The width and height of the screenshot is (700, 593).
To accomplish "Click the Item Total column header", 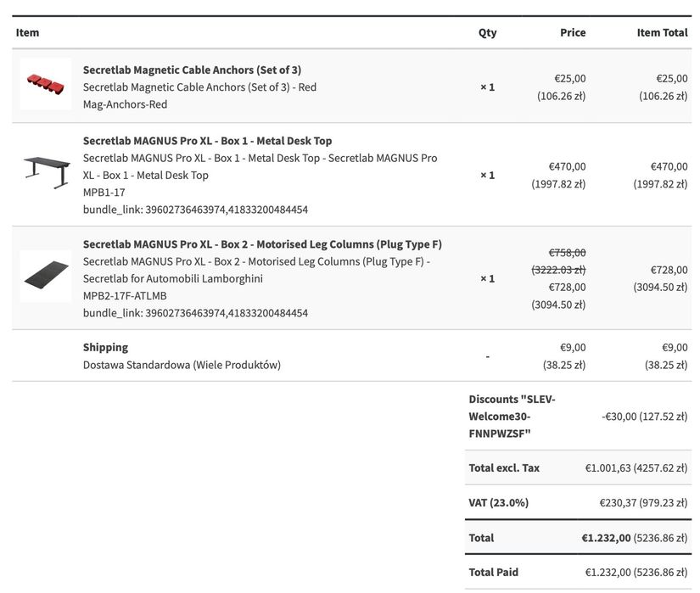I will (x=662, y=32).
